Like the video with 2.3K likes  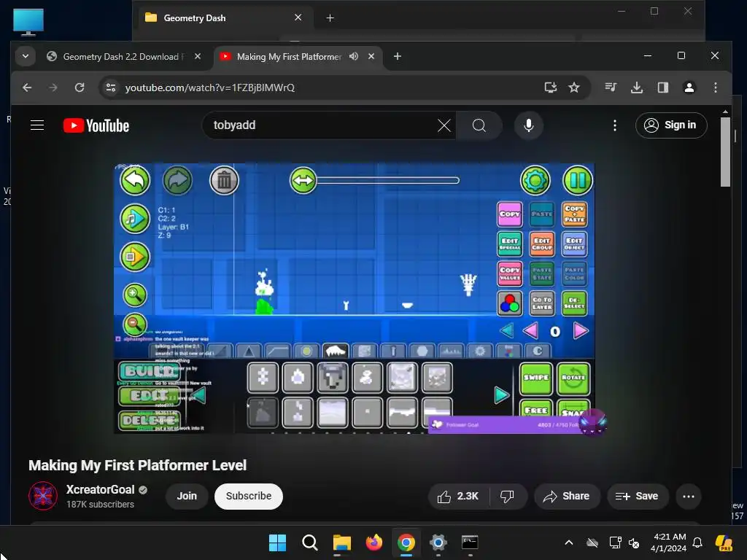pyautogui.click(x=458, y=496)
